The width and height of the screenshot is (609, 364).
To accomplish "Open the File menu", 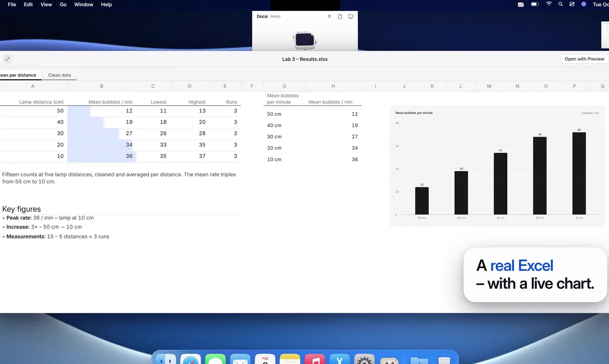I will (x=12, y=4).
